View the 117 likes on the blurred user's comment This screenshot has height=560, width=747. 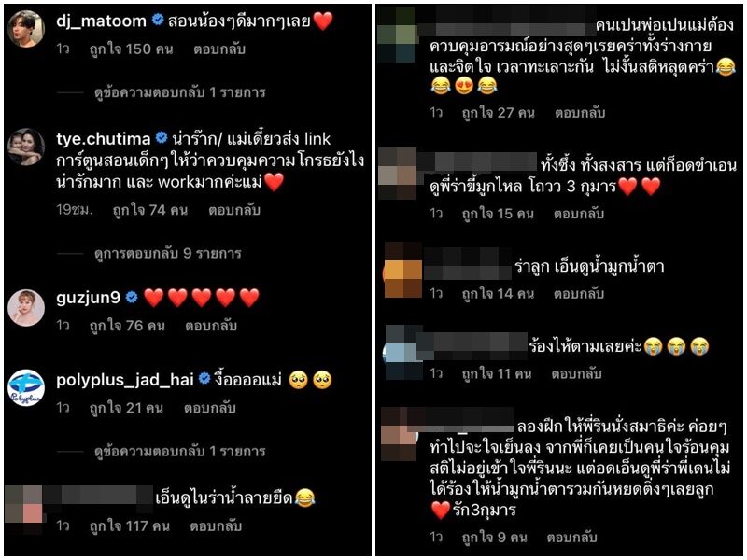(x=130, y=525)
